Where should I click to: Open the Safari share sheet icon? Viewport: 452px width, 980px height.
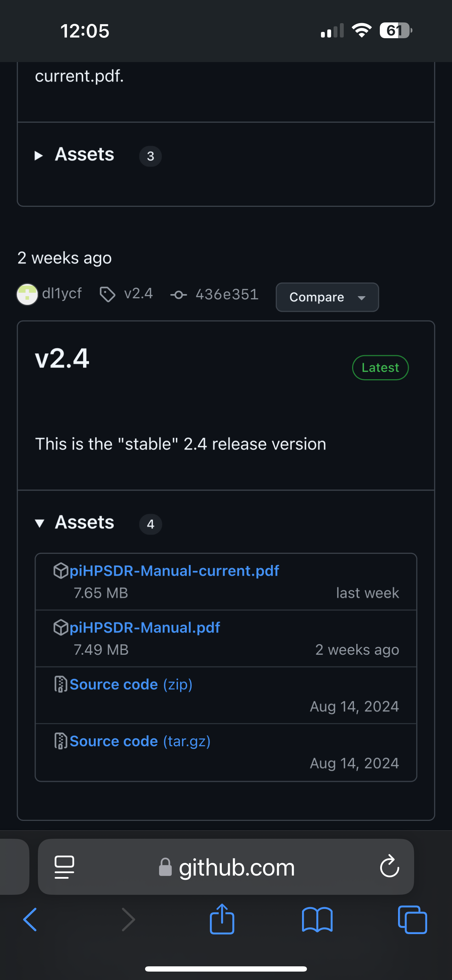pyautogui.click(x=222, y=918)
